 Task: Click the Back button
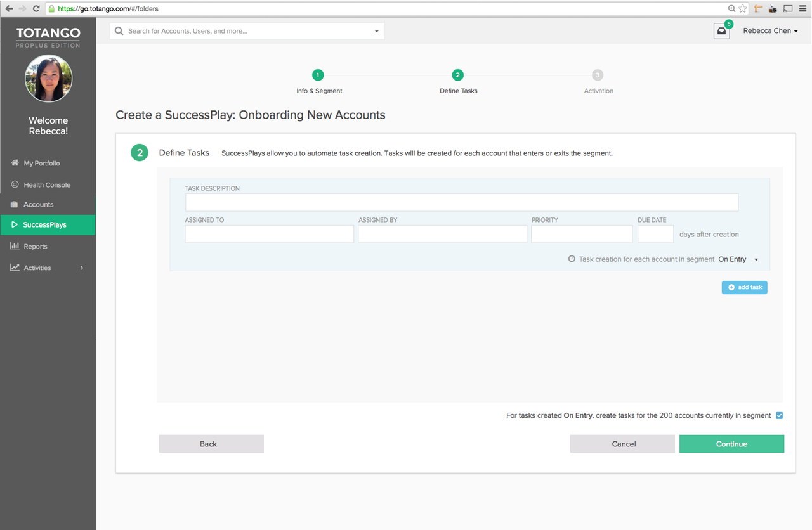(x=211, y=444)
